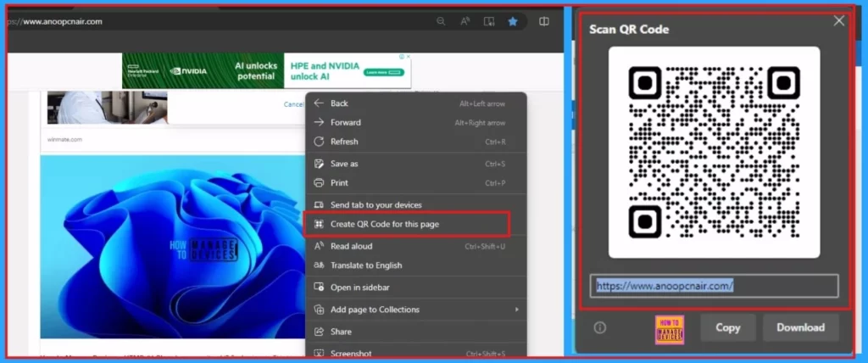
Task: Click the Forward arrow icon in context menu
Action: (319, 122)
